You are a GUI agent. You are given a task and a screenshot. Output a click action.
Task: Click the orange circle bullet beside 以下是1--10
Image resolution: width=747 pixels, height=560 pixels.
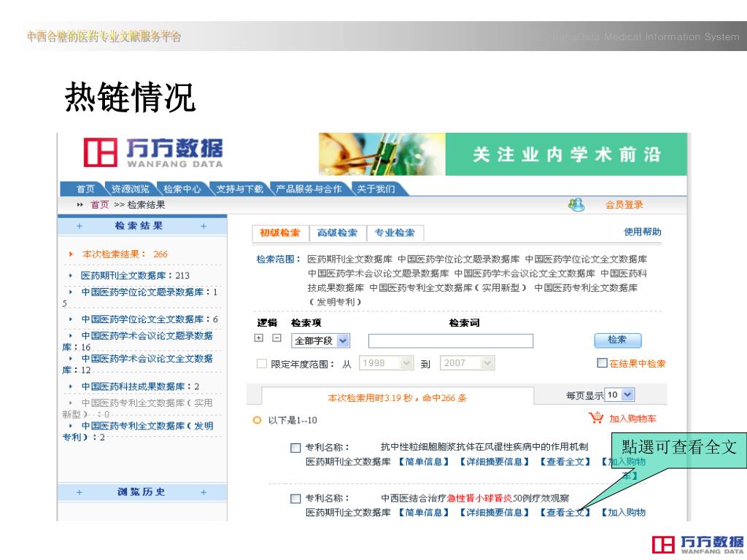[x=258, y=420]
